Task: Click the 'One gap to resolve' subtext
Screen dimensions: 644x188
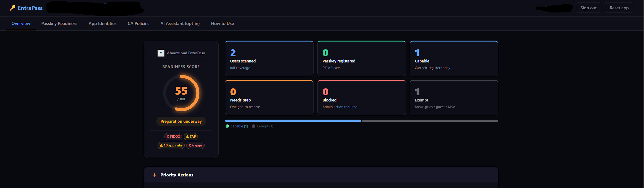Action: coord(245,107)
